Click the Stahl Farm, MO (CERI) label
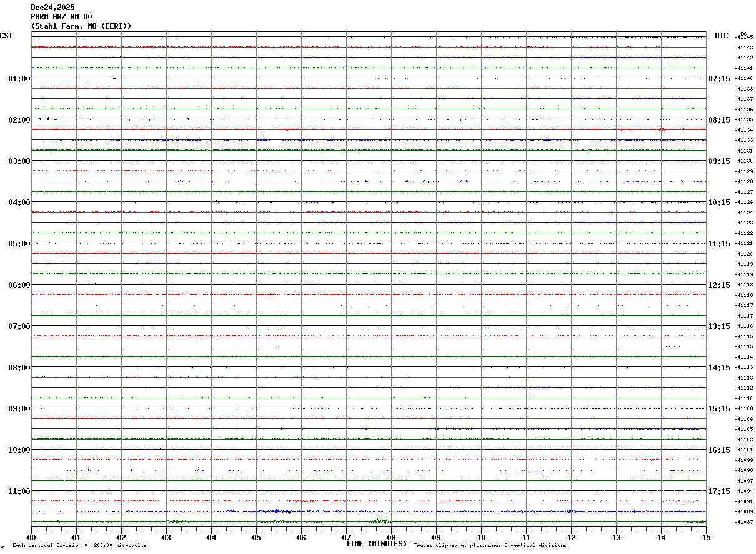756x554 pixels. pyautogui.click(x=81, y=26)
